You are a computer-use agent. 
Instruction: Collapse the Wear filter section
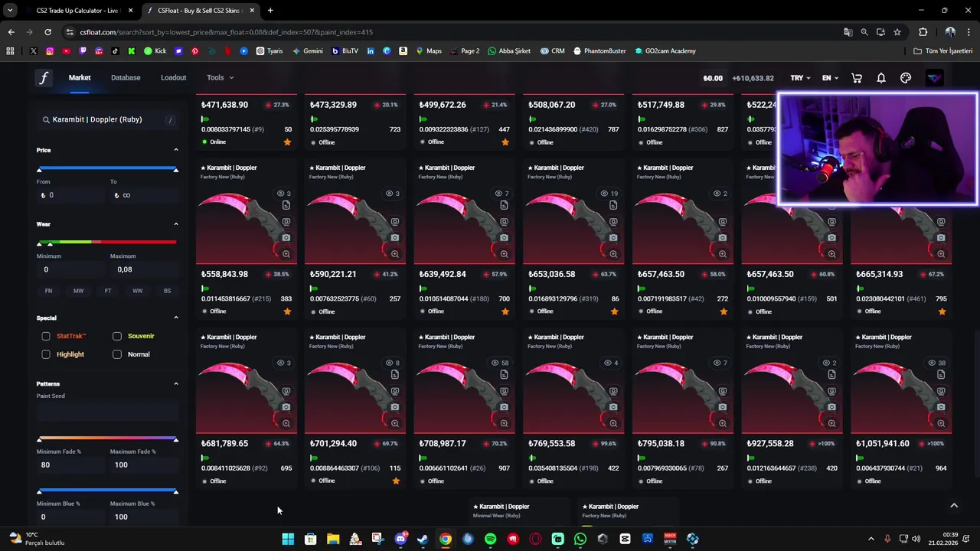(x=175, y=224)
